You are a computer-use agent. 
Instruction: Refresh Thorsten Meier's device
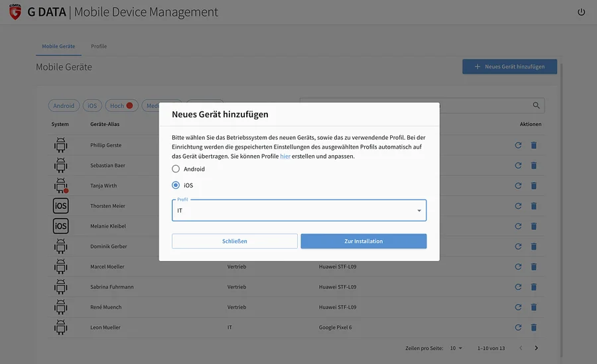coord(518,206)
